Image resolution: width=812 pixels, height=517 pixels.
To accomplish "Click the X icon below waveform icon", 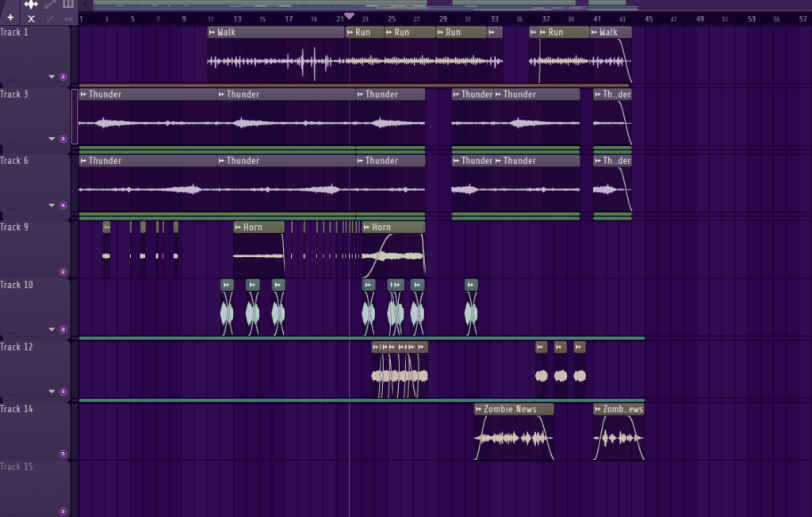I will pyautogui.click(x=31, y=18).
